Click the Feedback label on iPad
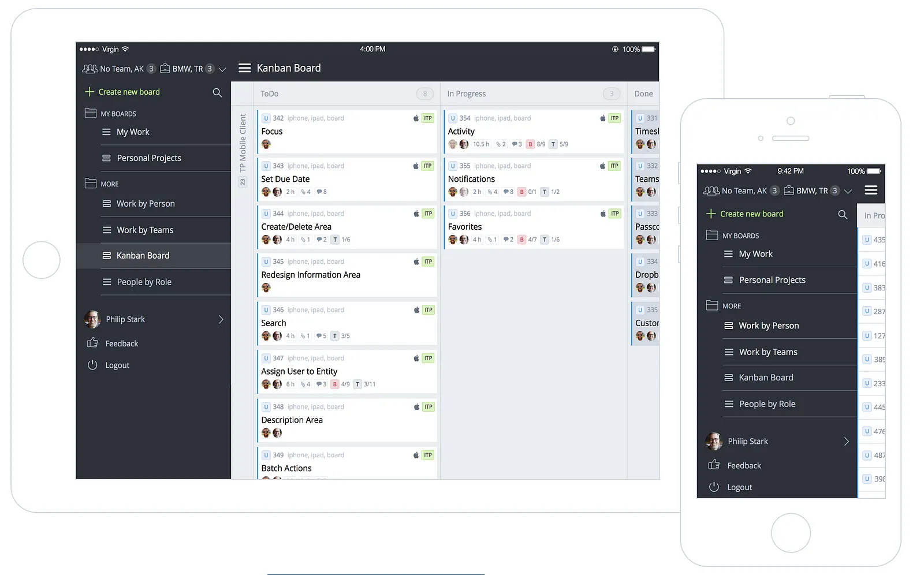Viewport: 924px width, 575px height. click(x=122, y=343)
